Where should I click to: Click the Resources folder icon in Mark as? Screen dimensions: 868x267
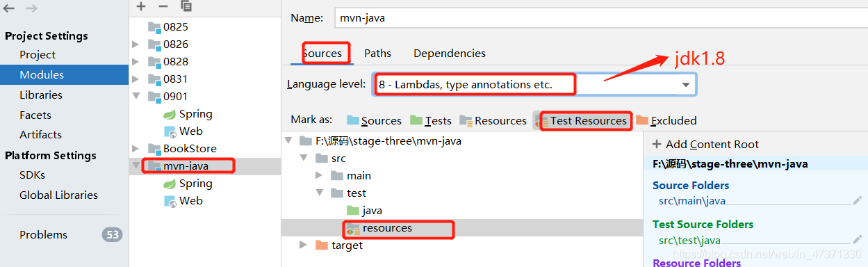pyautogui.click(x=466, y=120)
